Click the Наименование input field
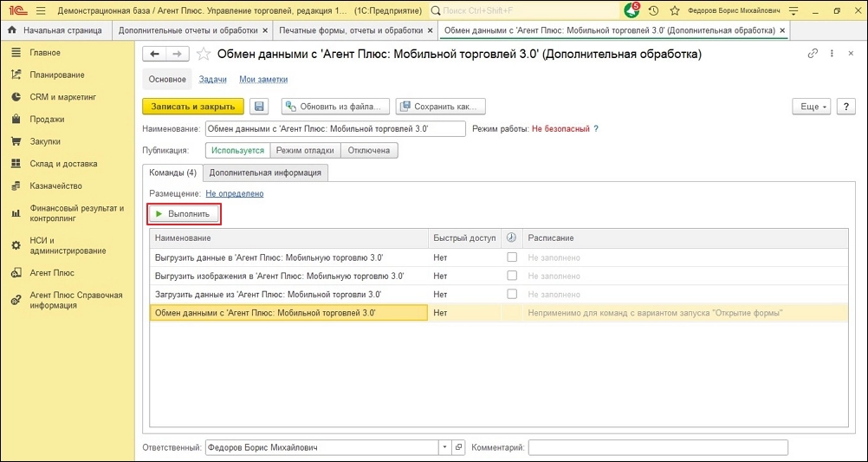 [335, 128]
